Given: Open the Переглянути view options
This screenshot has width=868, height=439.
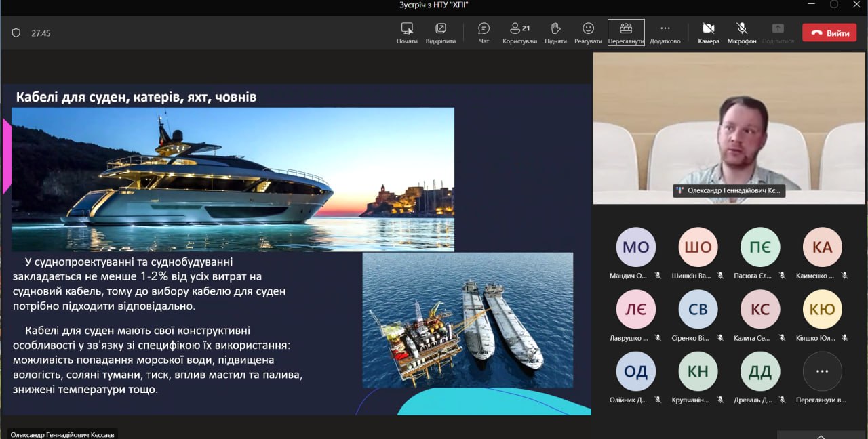Looking at the screenshot, I should click(x=626, y=28).
